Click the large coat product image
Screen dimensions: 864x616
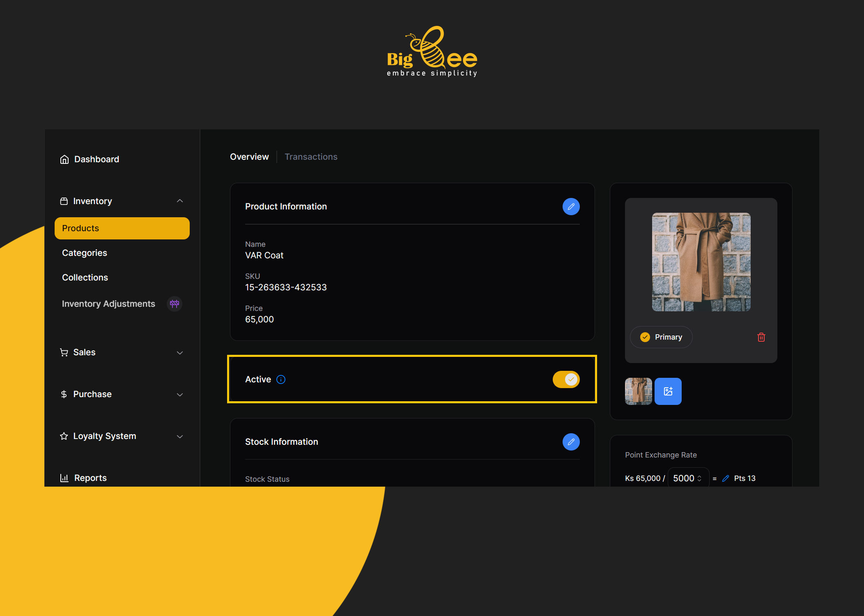[x=701, y=262]
